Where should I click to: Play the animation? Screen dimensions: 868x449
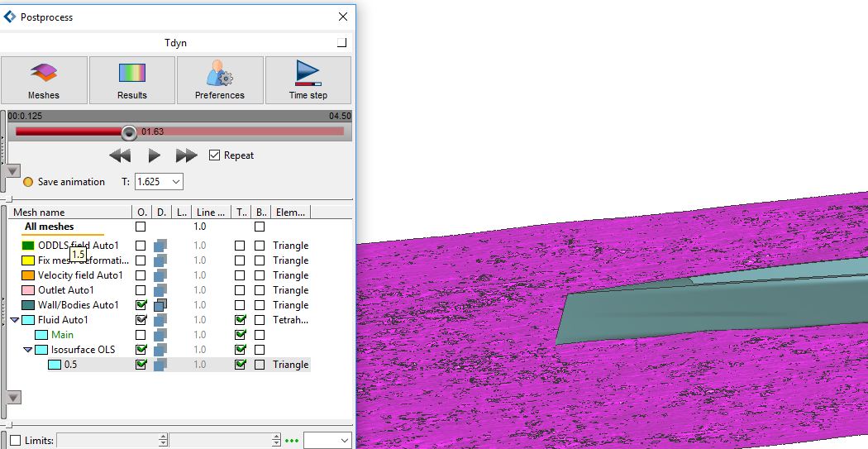click(154, 155)
